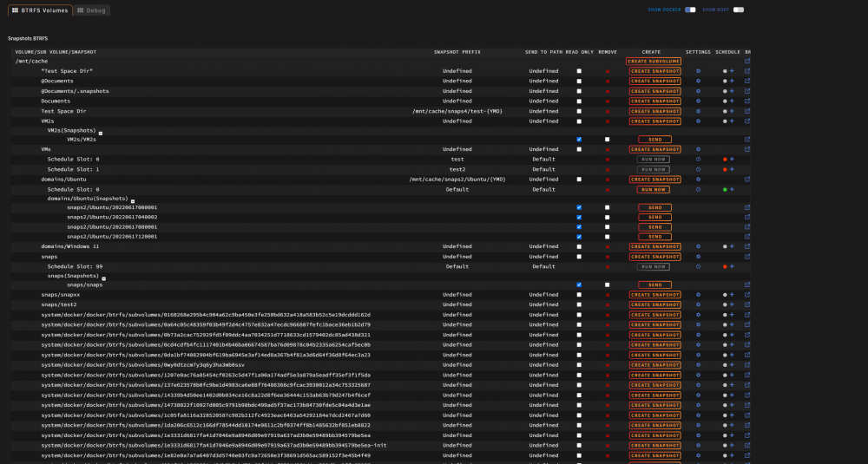The height and width of the screenshot is (464, 868).
Task: Remove @Documents/.snapshots using red X
Action: pos(608,91)
